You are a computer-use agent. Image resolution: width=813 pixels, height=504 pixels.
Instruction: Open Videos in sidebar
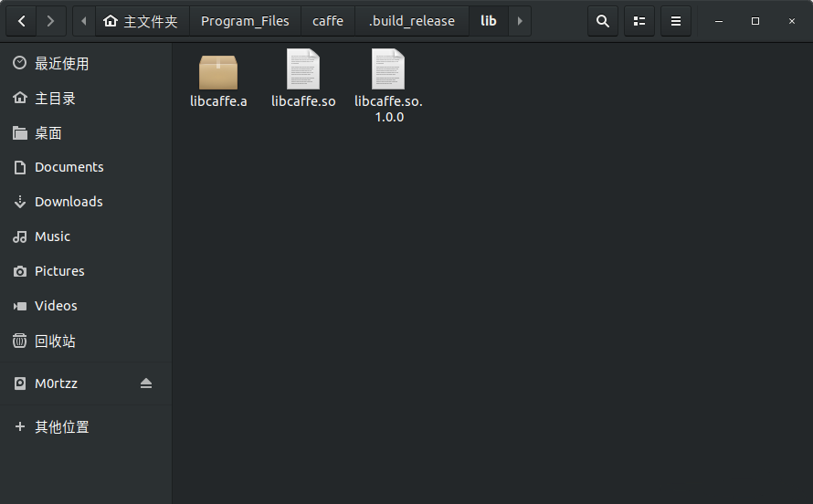coord(86,306)
